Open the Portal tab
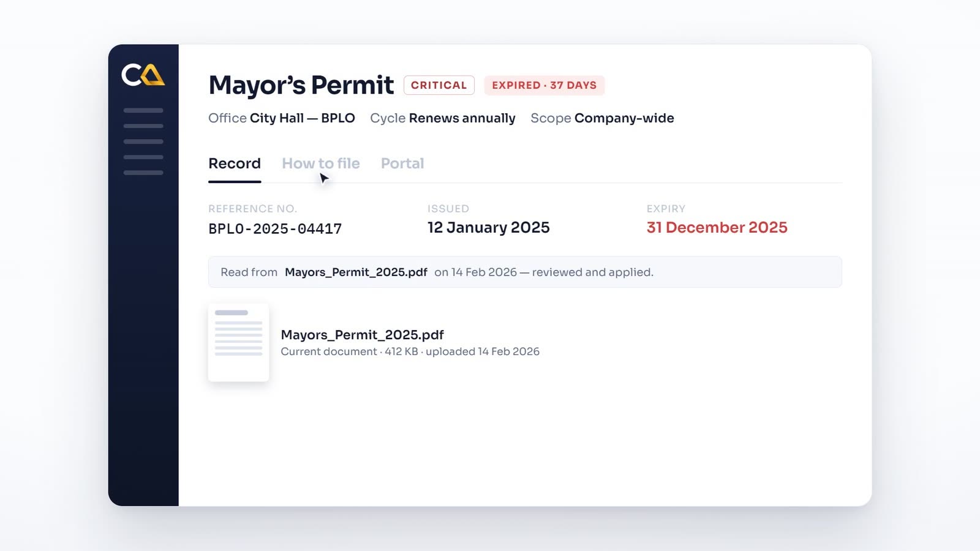Viewport: 980px width, 551px height. 402,163
